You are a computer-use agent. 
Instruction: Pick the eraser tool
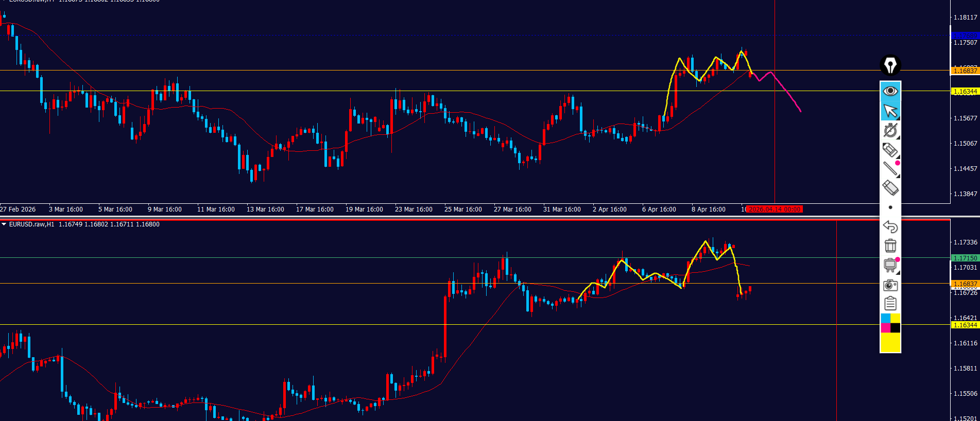[890, 188]
